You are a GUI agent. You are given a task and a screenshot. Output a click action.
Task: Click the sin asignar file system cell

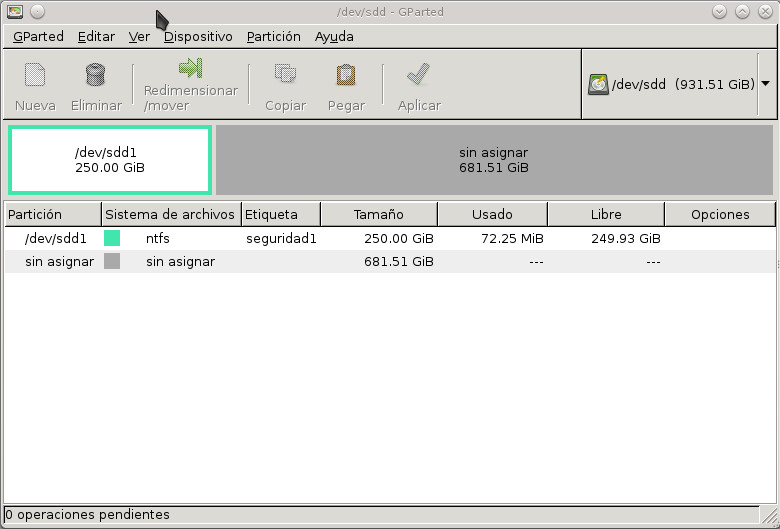point(181,261)
